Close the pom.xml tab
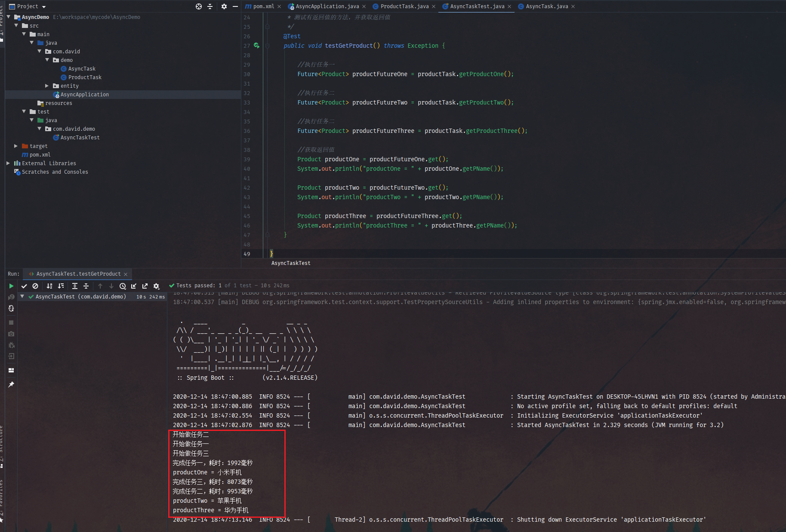The width and height of the screenshot is (786, 532). pyautogui.click(x=279, y=6)
